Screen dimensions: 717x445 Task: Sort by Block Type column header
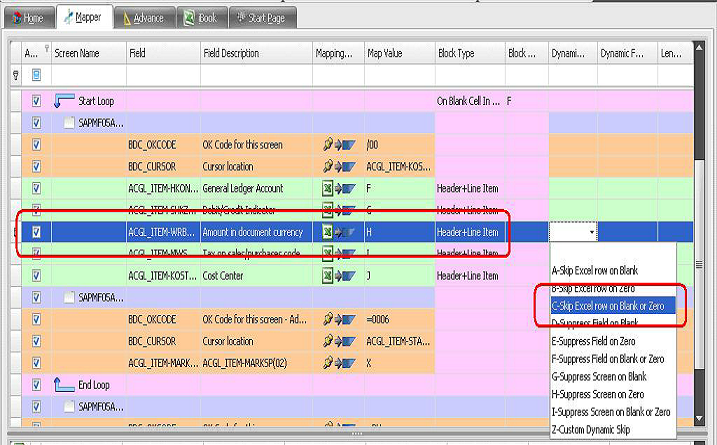[470, 53]
